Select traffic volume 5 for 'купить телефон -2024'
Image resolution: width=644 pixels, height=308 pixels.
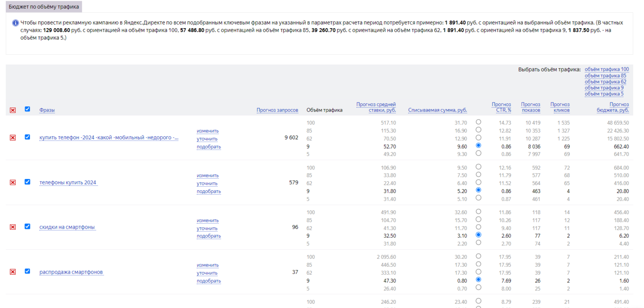pos(479,153)
